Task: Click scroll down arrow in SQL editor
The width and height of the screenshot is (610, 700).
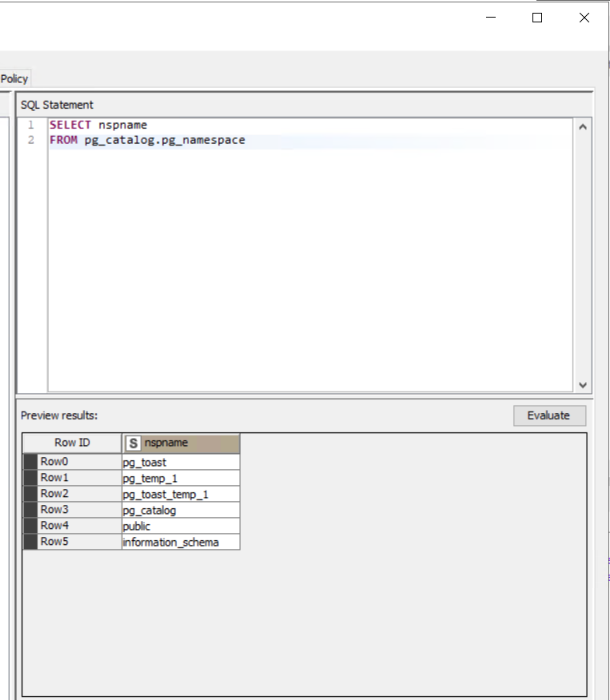Action: click(x=582, y=384)
